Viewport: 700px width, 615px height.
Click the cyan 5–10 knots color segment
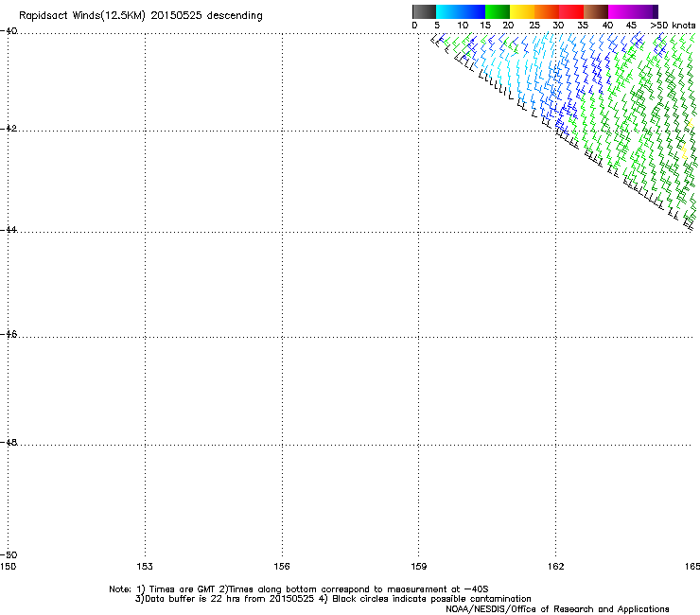coord(448,11)
